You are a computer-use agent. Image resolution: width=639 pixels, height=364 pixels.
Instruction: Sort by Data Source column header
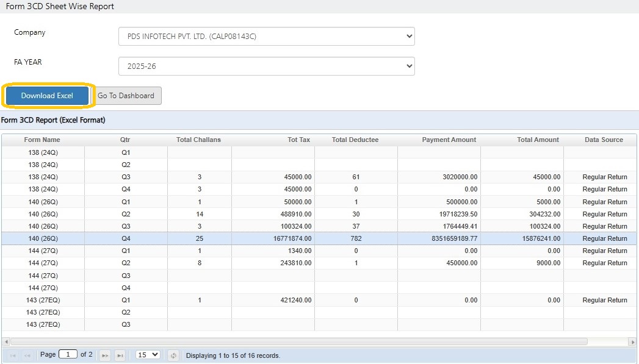coord(604,140)
